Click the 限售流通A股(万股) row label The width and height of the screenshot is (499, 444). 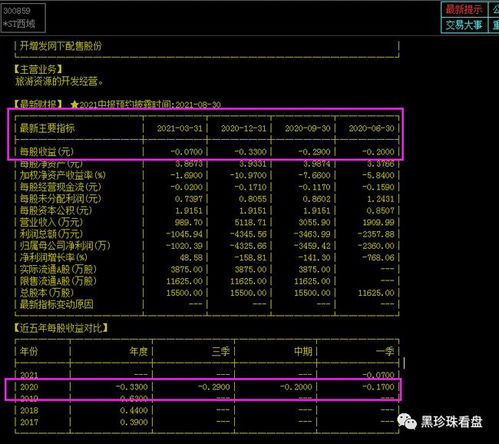coord(58,281)
